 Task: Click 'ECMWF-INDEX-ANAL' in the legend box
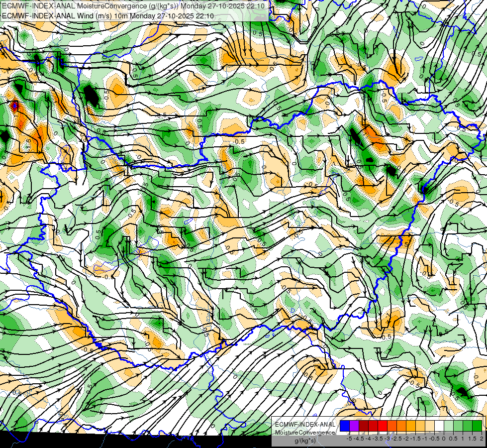pos(305,425)
